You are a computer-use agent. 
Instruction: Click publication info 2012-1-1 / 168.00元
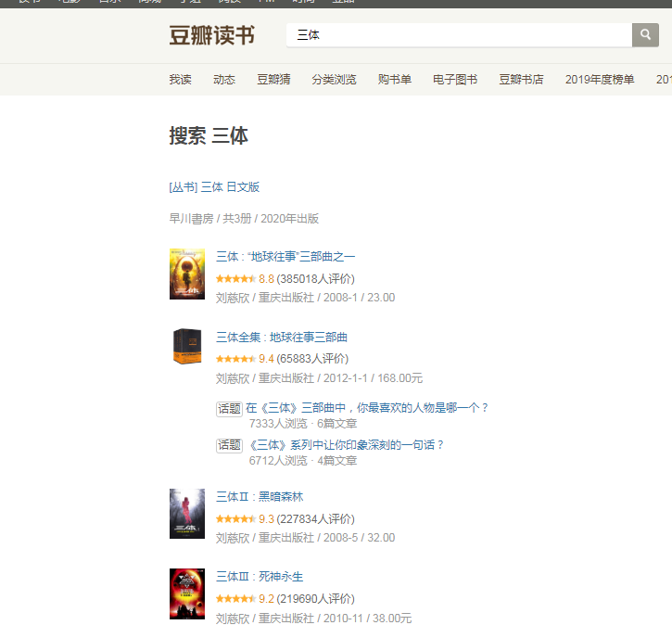coord(373,377)
